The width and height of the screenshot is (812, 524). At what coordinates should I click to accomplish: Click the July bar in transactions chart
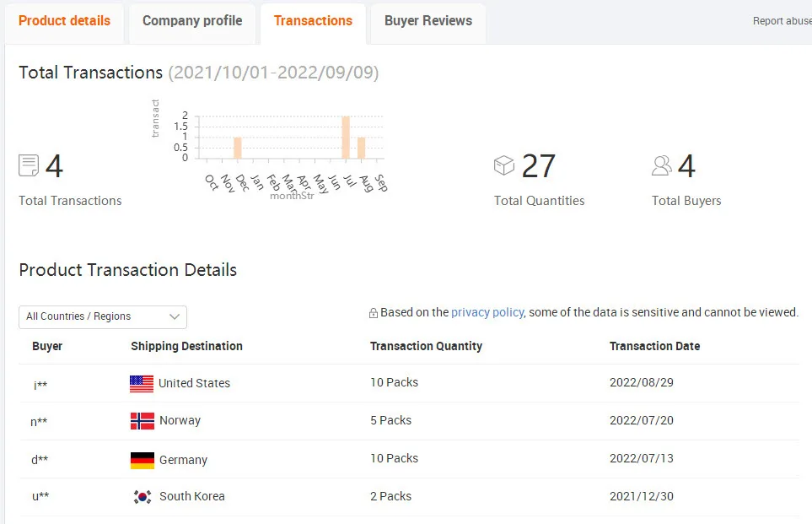[x=346, y=138]
